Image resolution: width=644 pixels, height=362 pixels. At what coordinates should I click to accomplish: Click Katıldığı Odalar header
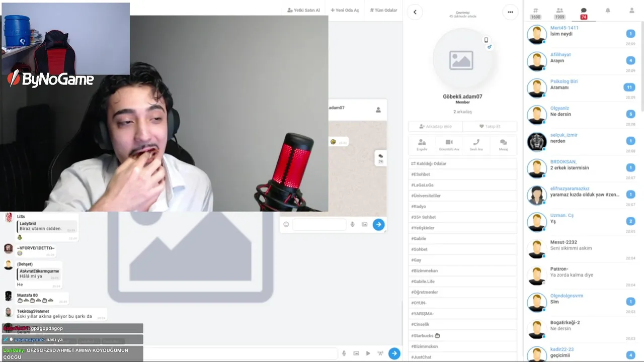pos(462,163)
